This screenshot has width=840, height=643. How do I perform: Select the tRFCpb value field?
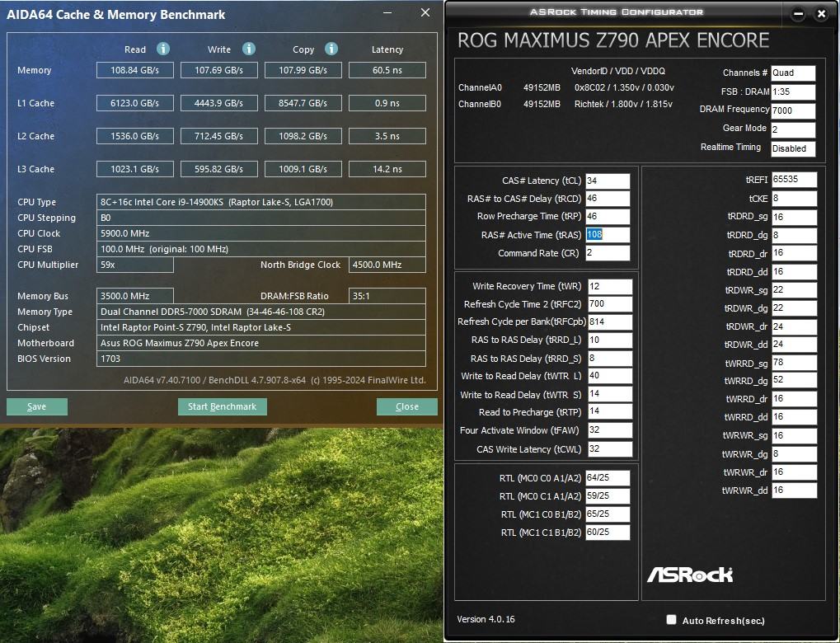[610, 322]
